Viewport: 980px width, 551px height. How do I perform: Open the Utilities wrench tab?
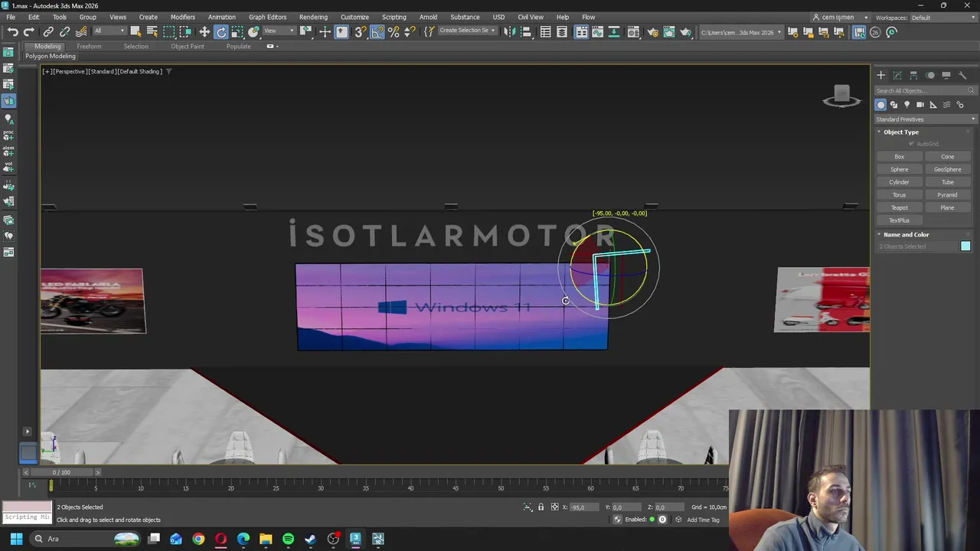963,75
